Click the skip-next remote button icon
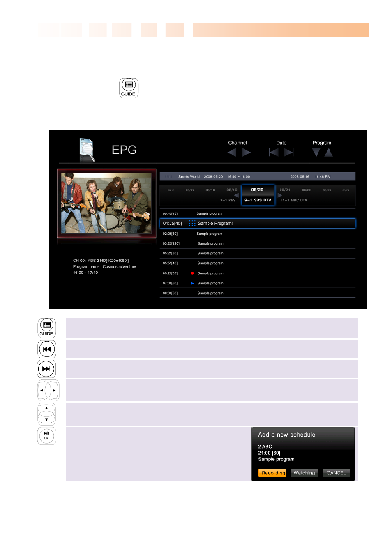 point(46,369)
